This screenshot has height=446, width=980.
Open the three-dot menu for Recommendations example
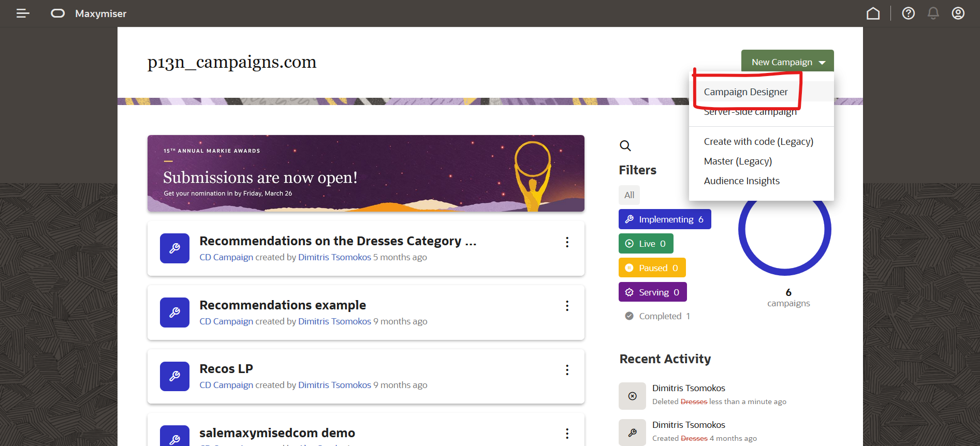[567, 306]
